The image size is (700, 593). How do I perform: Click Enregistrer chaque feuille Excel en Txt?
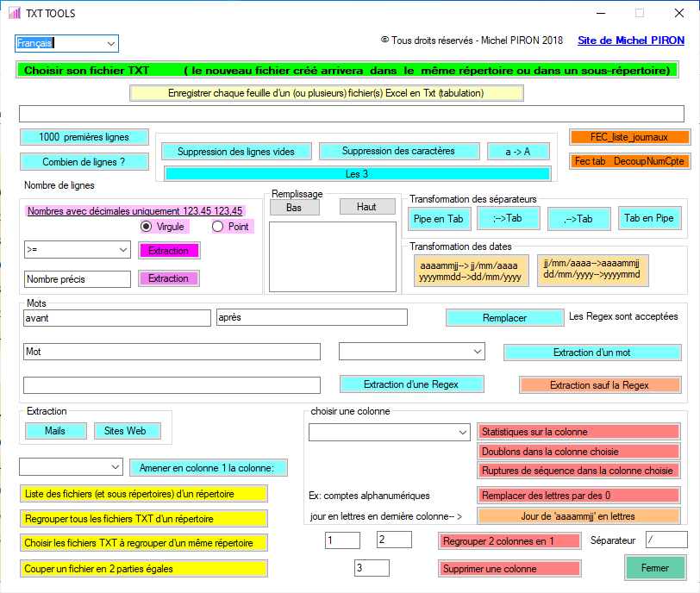pos(327,93)
